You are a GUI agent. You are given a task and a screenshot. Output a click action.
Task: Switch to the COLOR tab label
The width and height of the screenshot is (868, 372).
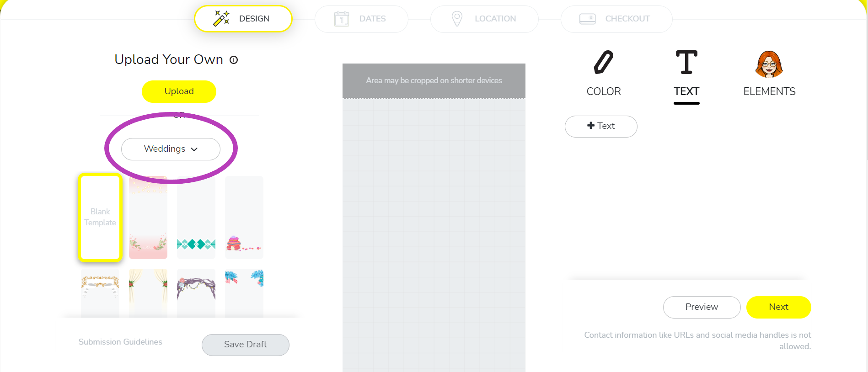(x=604, y=91)
